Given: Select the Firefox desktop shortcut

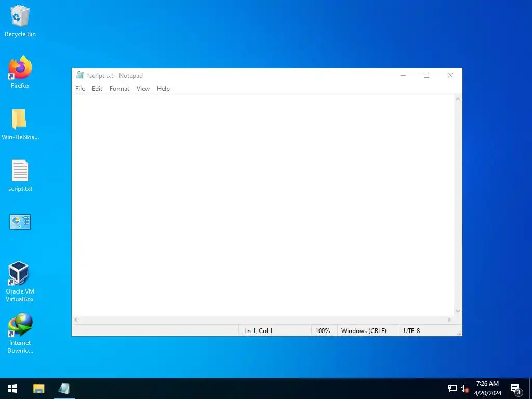Looking at the screenshot, I should (x=20, y=72).
